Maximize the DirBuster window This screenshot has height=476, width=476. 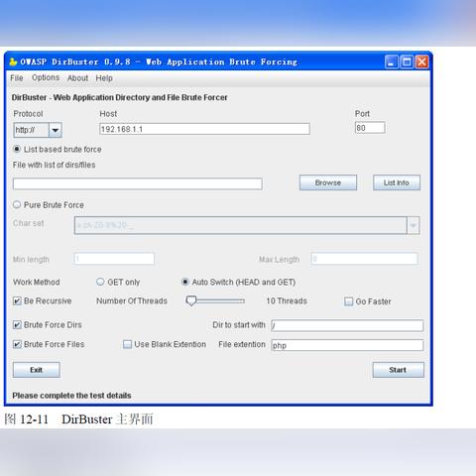pos(407,61)
